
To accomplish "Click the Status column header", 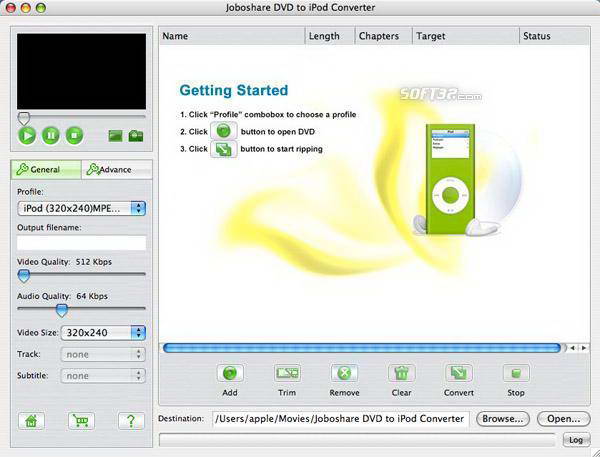I will pyautogui.click(x=554, y=36).
